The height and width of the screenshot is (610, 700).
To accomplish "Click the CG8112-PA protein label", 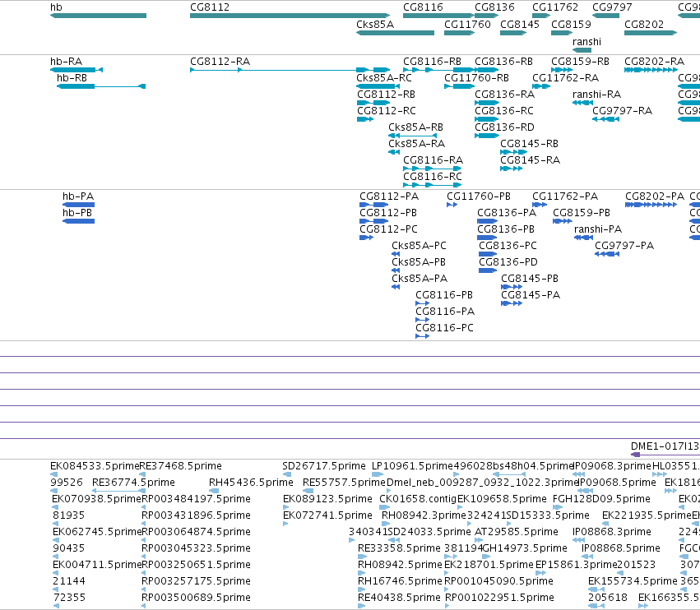I will click(x=389, y=196).
